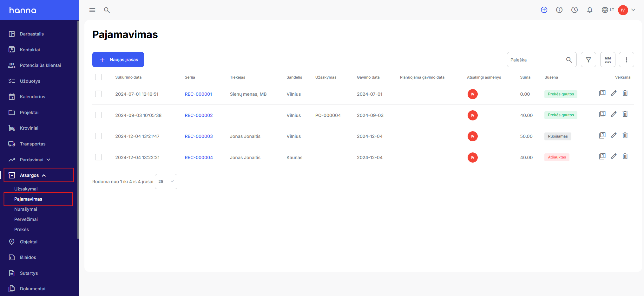
Task: Open notifications bell
Action: [x=590, y=10]
